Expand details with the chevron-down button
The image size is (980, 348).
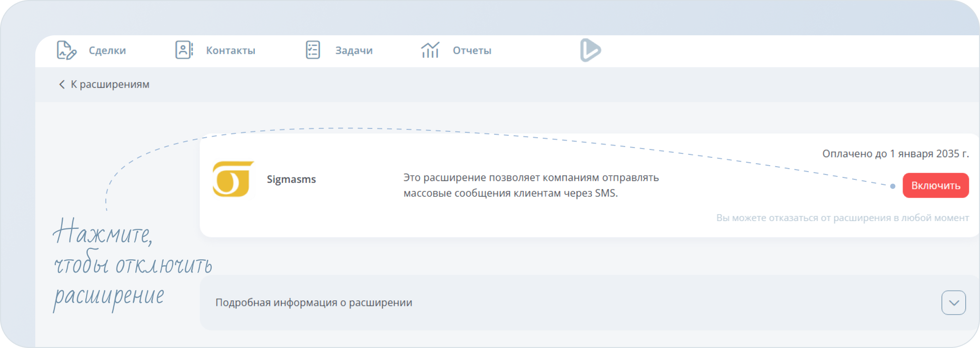tap(953, 302)
